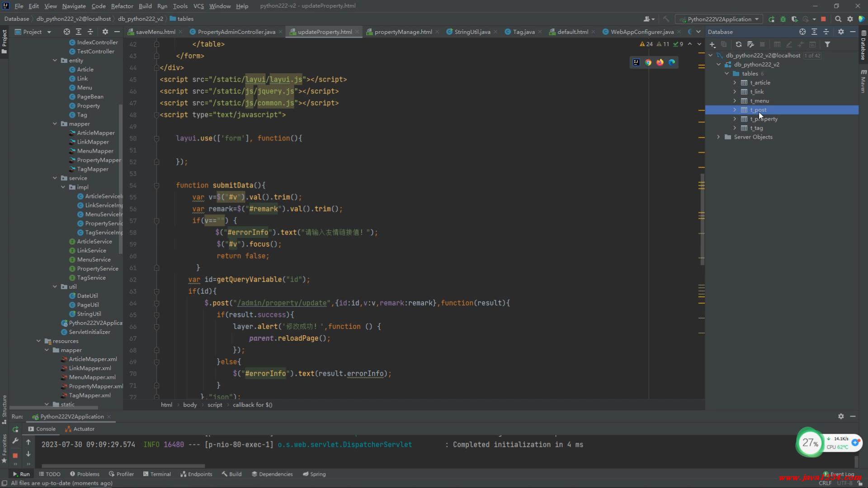Viewport: 868px width, 488px height.
Task: Open the built-in IntelliJ preview icon
Action: pyautogui.click(x=636, y=62)
